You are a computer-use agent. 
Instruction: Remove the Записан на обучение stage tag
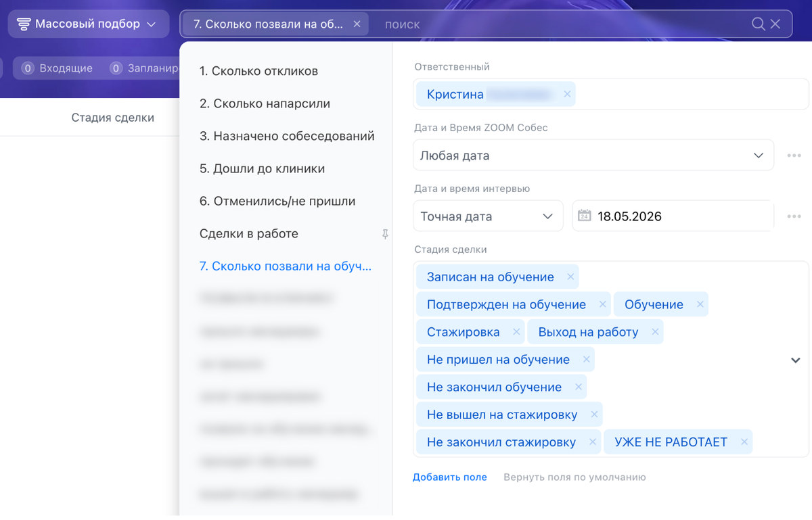570,277
